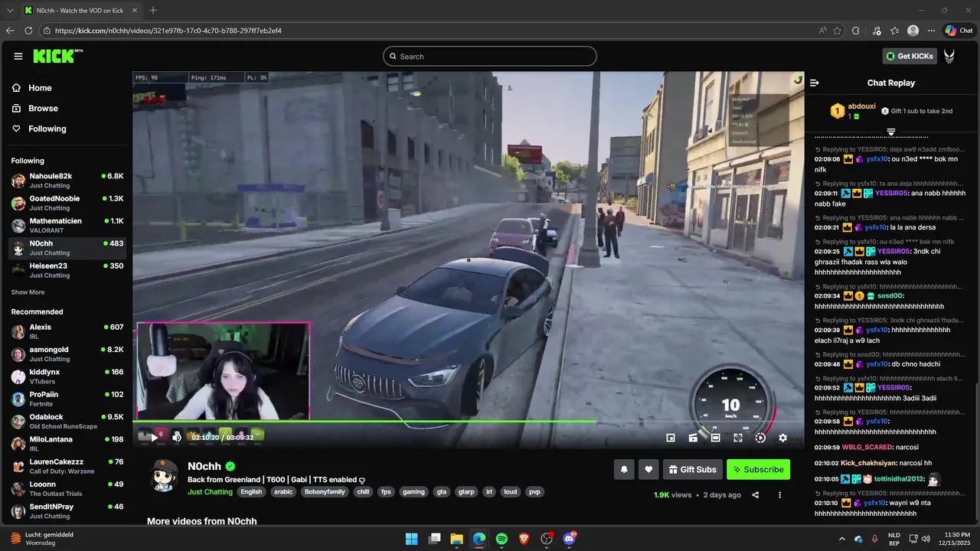Focus the Kick search field
This screenshot has height=551, width=980.
point(490,56)
